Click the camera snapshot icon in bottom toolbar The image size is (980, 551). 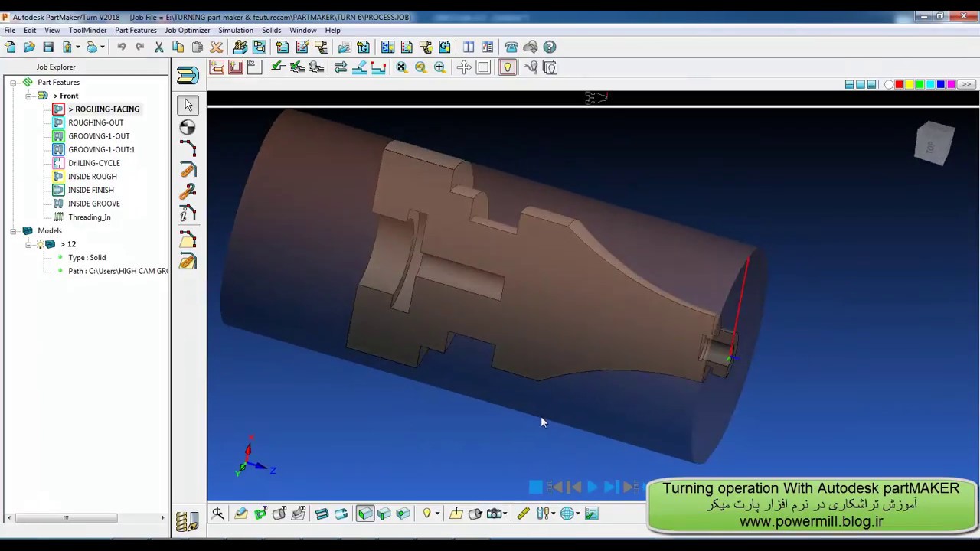[x=495, y=514]
